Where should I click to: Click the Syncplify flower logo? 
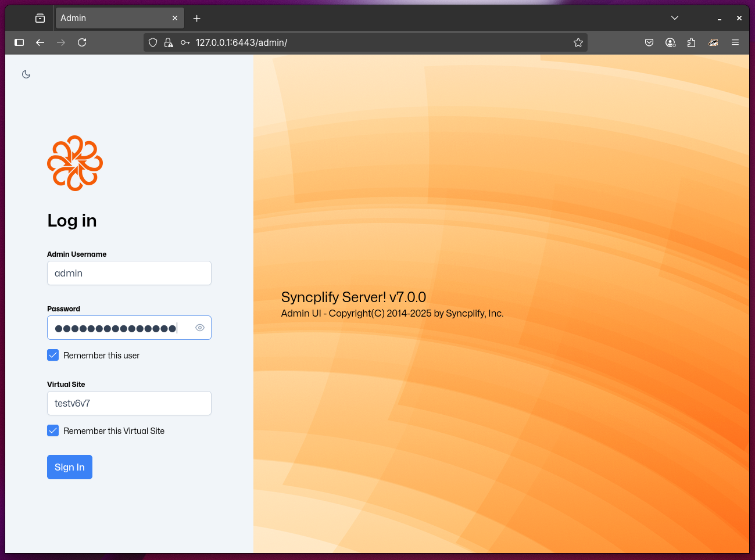(x=74, y=163)
